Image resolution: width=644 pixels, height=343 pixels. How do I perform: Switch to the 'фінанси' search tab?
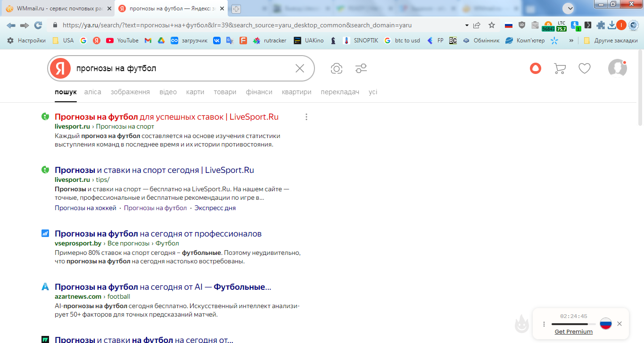[x=259, y=92]
